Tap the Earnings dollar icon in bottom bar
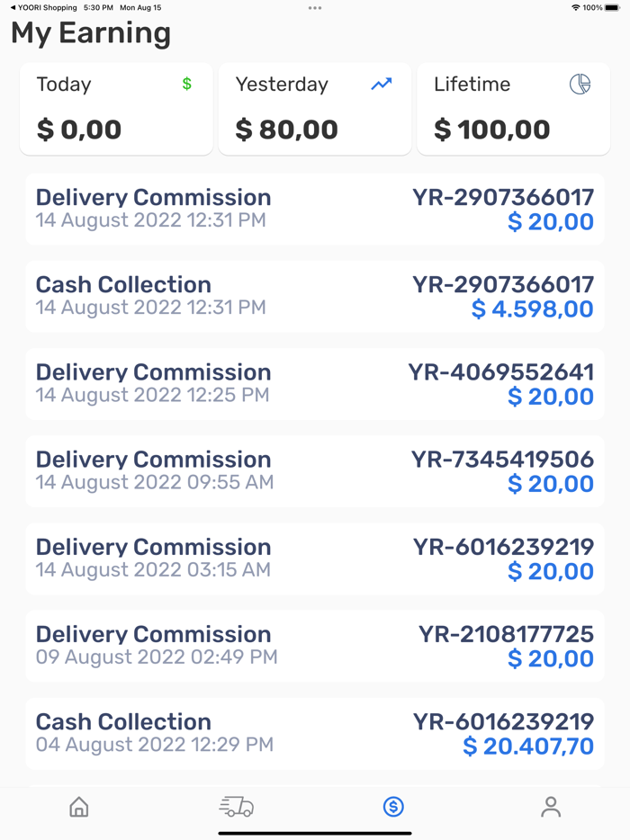 393,807
